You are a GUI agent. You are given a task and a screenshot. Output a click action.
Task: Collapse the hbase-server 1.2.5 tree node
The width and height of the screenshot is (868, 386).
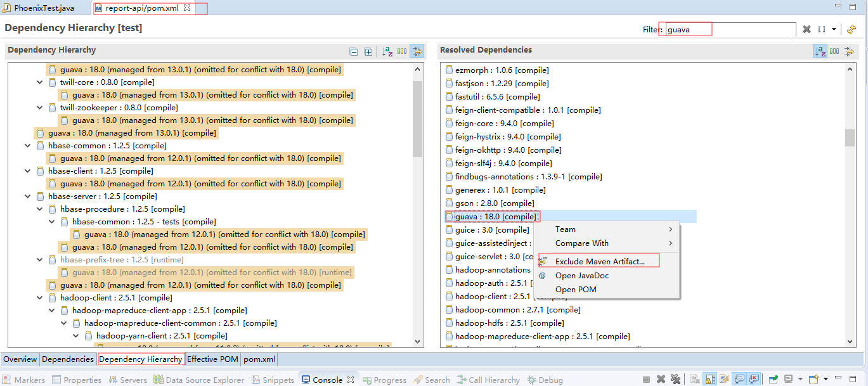click(28, 196)
